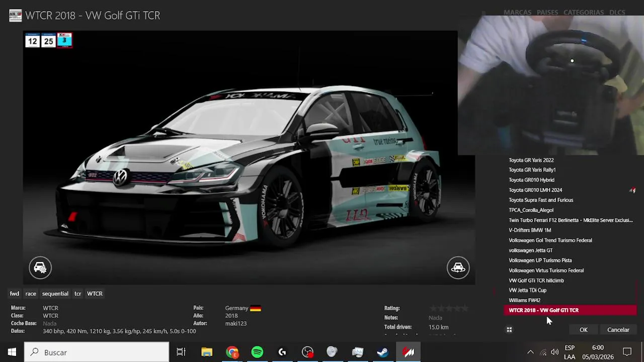The image size is (644, 362).
Task: Open File Explorer from taskbar
Action: (207, 352)
